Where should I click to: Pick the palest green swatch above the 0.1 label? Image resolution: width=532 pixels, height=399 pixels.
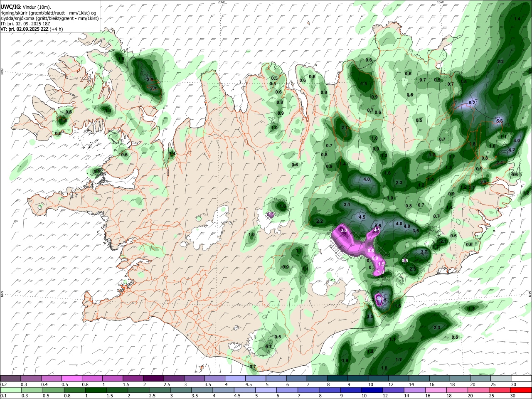coord(10,390)
